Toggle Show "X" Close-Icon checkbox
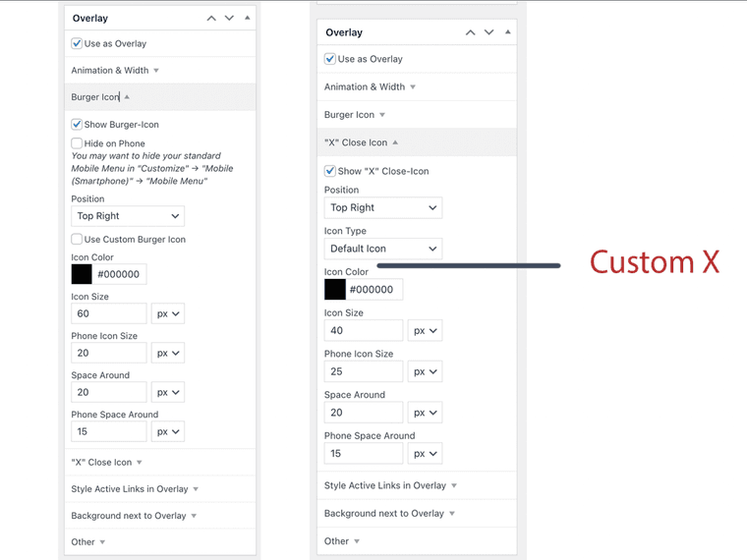 (330, 171)
